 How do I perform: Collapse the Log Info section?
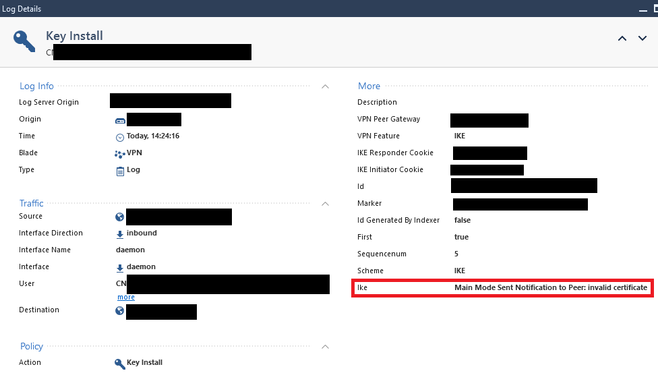coord(325,86)
